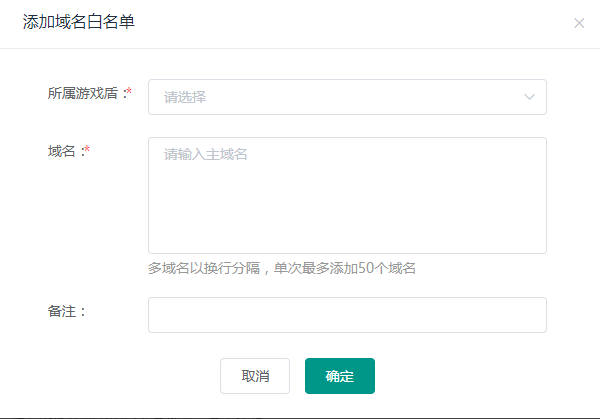
Task: Focus the 域名 multi-line text area
Action: 347,195
